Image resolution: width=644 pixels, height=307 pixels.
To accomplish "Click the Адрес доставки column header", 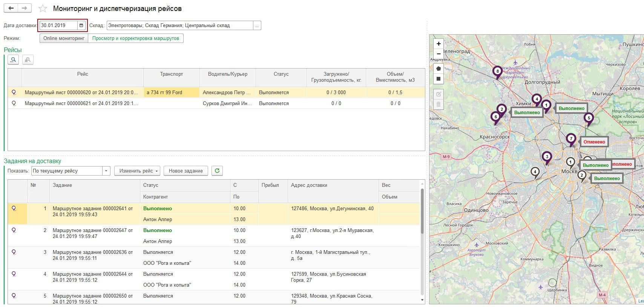I will click(x=333, y=191).
